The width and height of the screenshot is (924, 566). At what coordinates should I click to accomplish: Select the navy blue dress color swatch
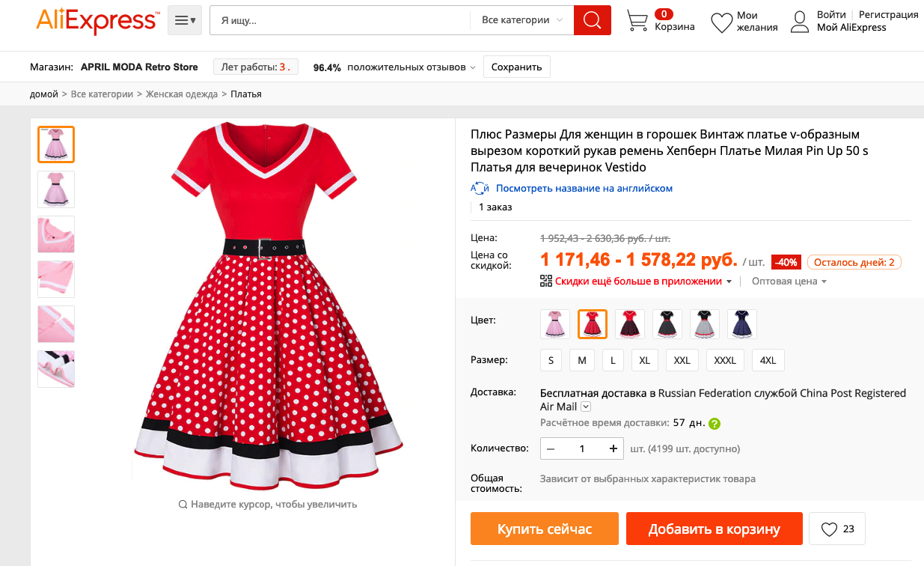tap(741, 324)
